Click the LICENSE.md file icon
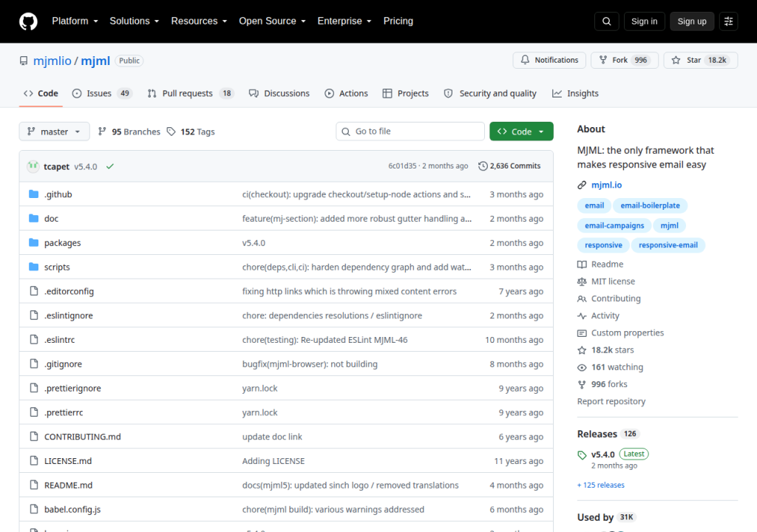 pyautogui.click(x=34, y=460)
